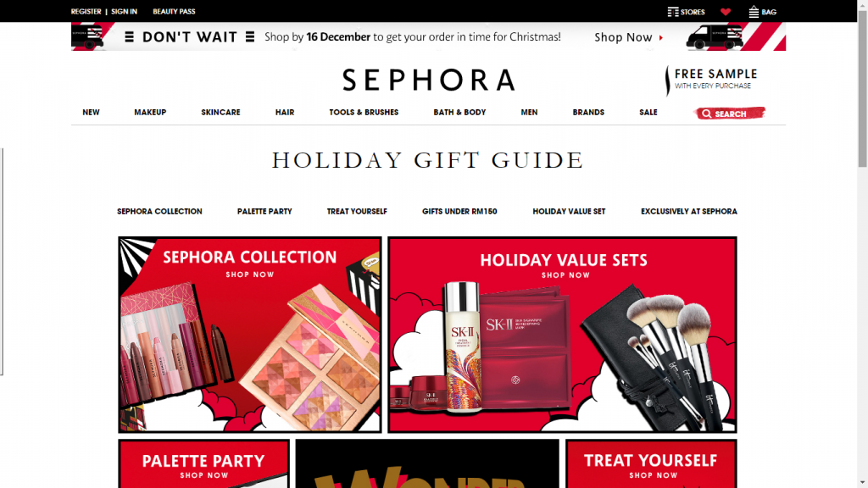Click the Sign In link
Screen dimensions: 868x488
point(124,12)
